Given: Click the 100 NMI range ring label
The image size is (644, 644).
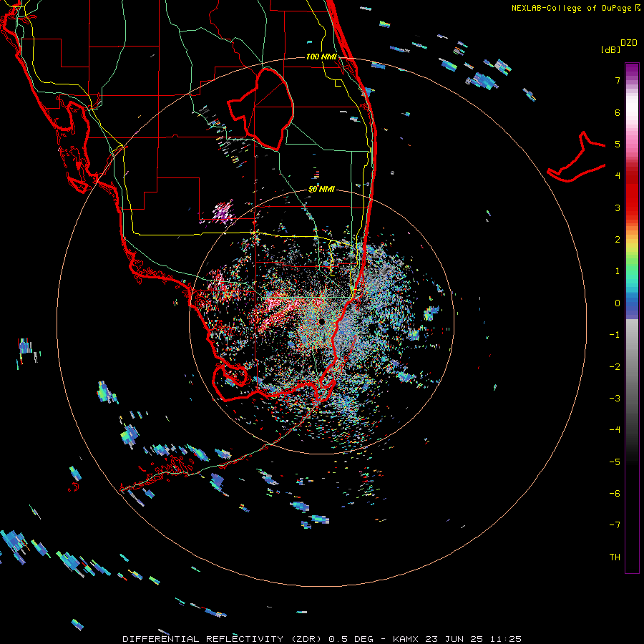Looking at the screenshot, I should click(x=321, y=57).
